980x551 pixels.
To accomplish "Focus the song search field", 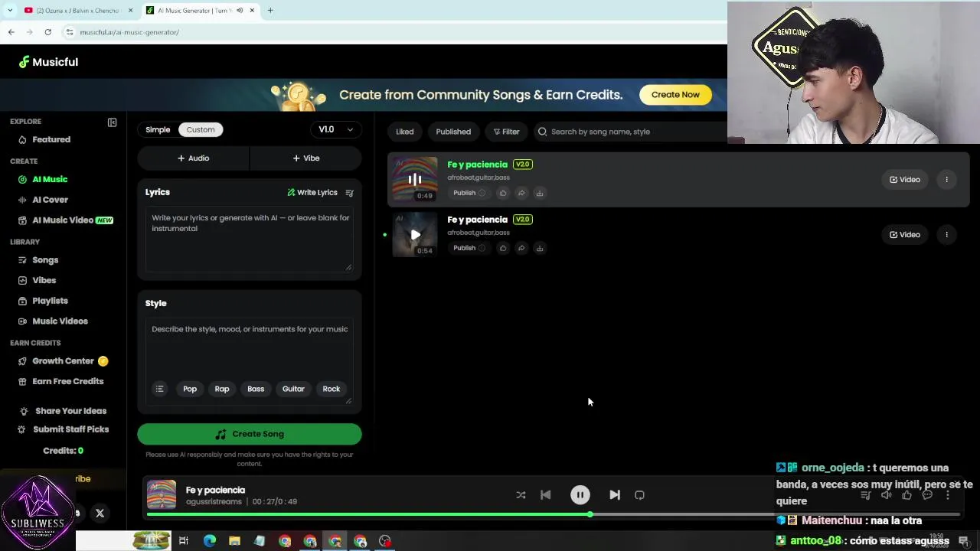I will tap(632, 132).
